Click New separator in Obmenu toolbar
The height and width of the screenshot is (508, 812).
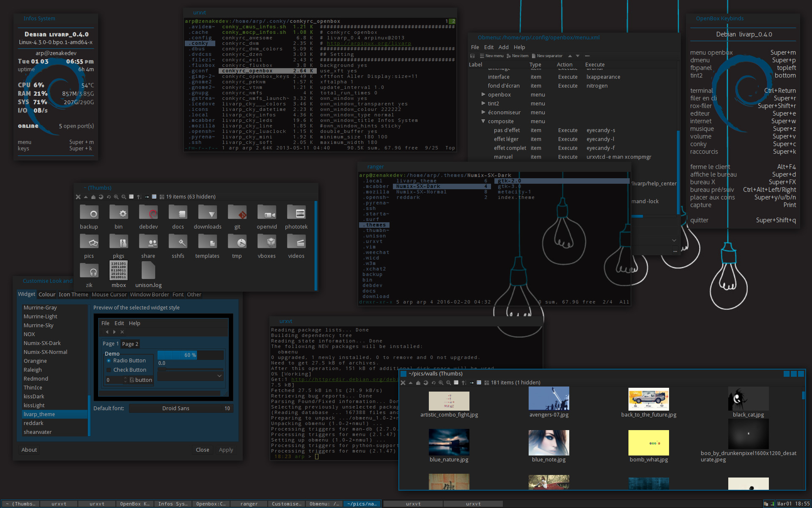[547, 56]
